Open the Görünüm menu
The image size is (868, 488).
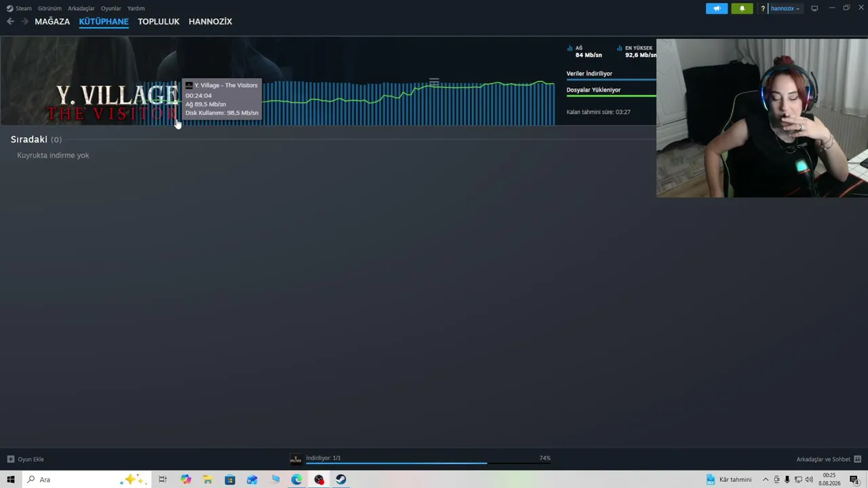tap(50, 8)
